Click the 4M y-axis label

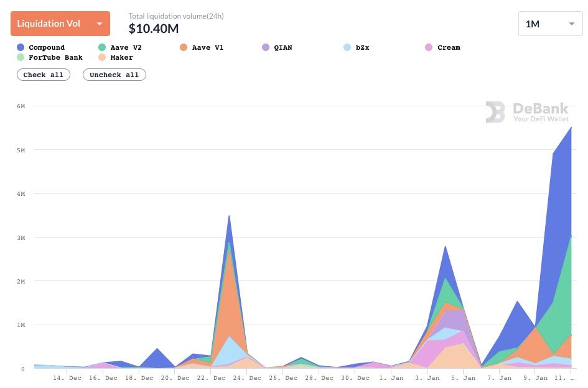coord(21,194)
